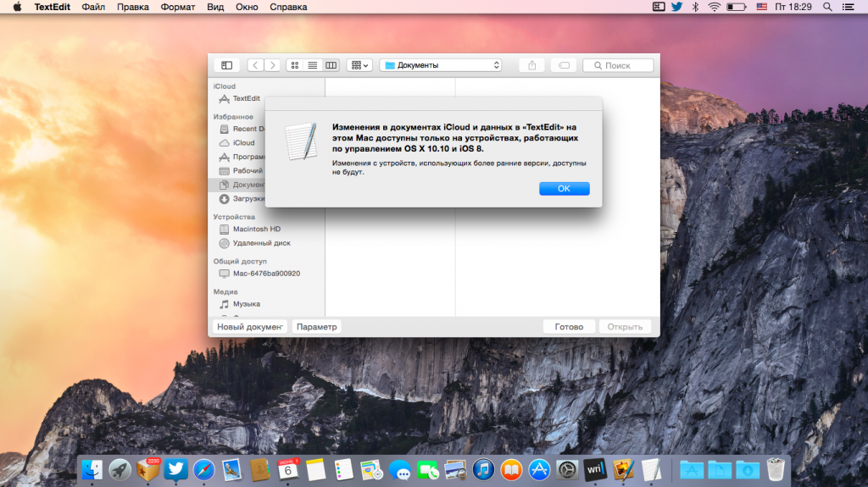Open the Apple menu
The image size is (868, 487).
[17, 7]
